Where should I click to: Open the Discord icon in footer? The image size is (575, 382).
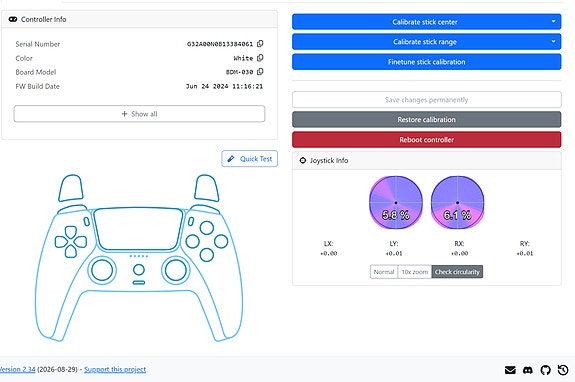point(528,370)
